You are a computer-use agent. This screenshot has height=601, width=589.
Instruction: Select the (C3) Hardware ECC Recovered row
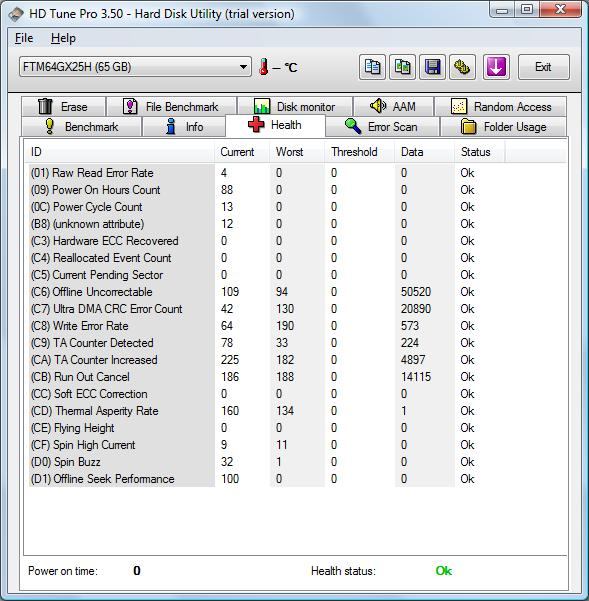pyautogui.click(x=267, y=241)
